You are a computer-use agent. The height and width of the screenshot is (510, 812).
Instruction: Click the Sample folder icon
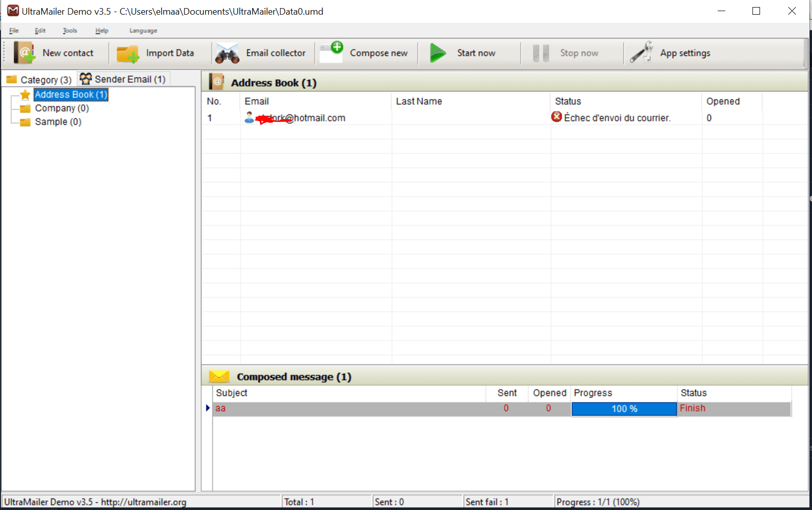[25, 122]
